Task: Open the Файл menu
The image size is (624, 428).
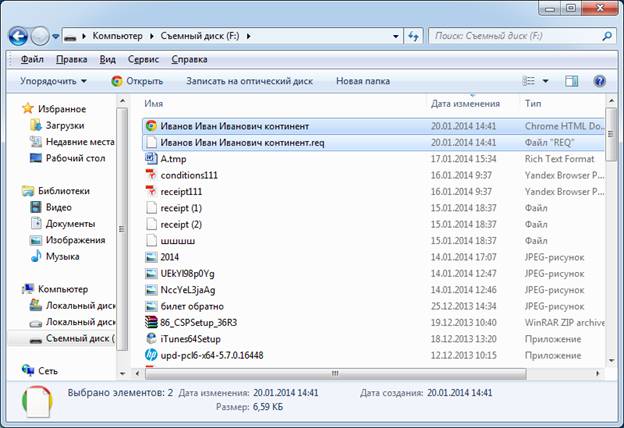Action: [31, 59]
